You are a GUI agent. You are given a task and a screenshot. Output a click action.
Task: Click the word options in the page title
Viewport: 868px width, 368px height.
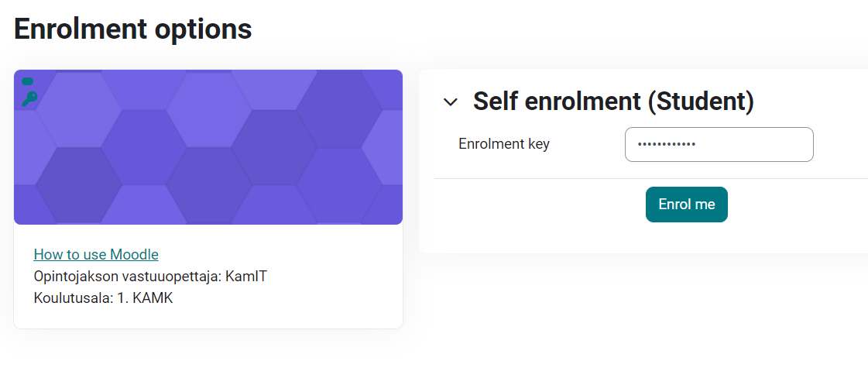(203, 30)
